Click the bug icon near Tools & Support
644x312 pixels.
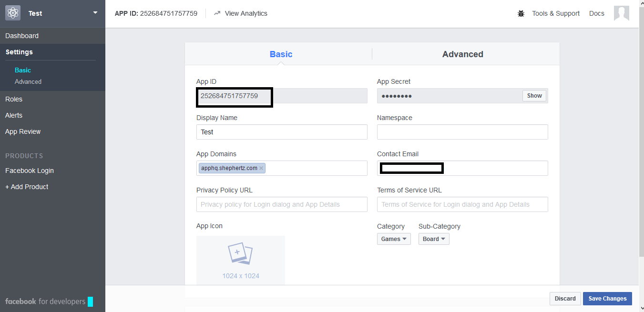coord(521,13)
